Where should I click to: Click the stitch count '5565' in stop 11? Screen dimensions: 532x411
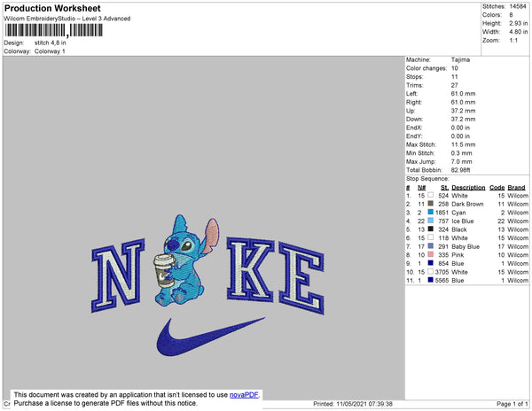pyautogui.click(x=442, y=280)
